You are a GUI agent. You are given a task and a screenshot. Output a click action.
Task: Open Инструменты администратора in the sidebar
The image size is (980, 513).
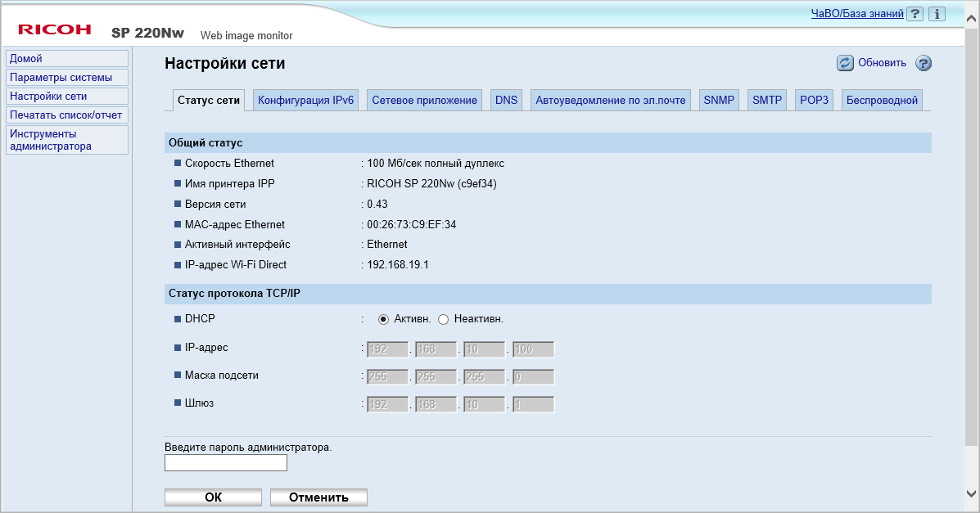[67, 140]
